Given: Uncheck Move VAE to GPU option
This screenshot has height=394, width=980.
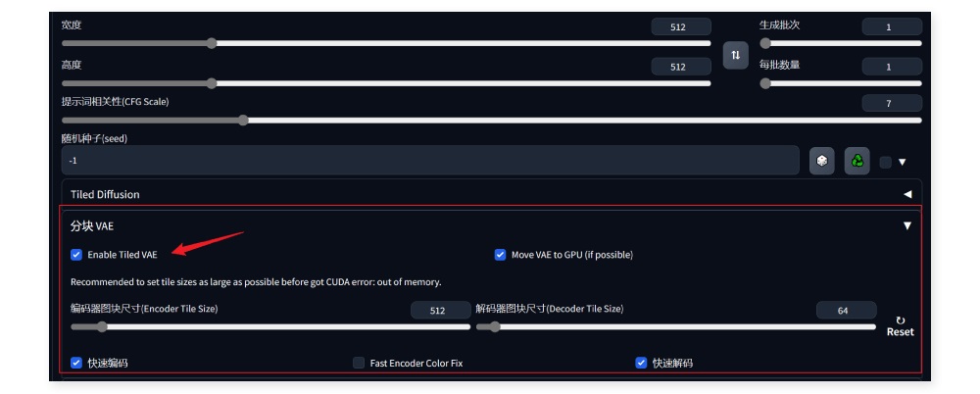Looking at the screenshot, I should [x=500, y=255].
